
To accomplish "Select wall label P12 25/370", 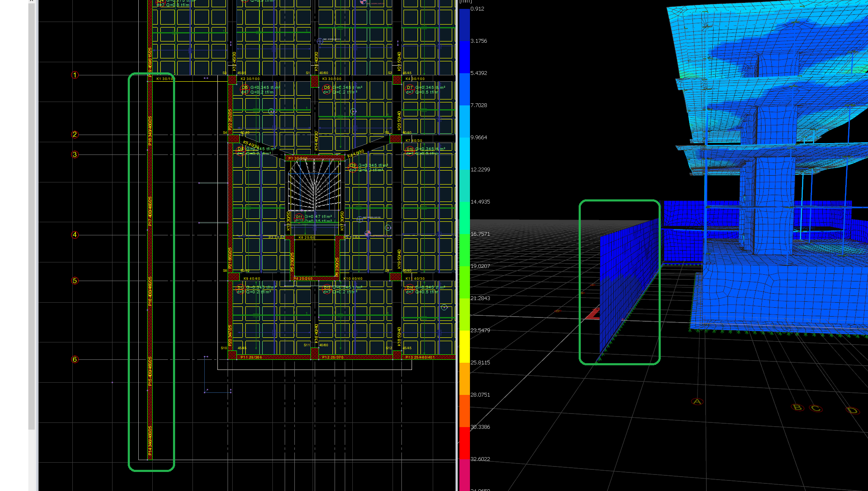I will (333, 357).
